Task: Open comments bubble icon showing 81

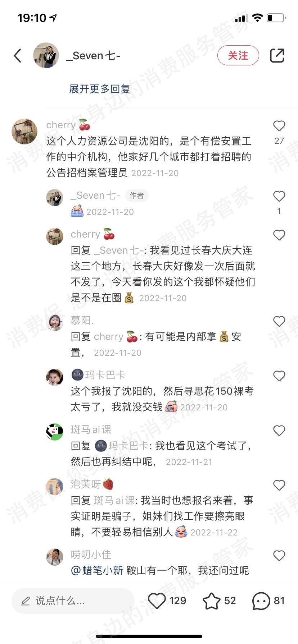Action: coord(261,601)
